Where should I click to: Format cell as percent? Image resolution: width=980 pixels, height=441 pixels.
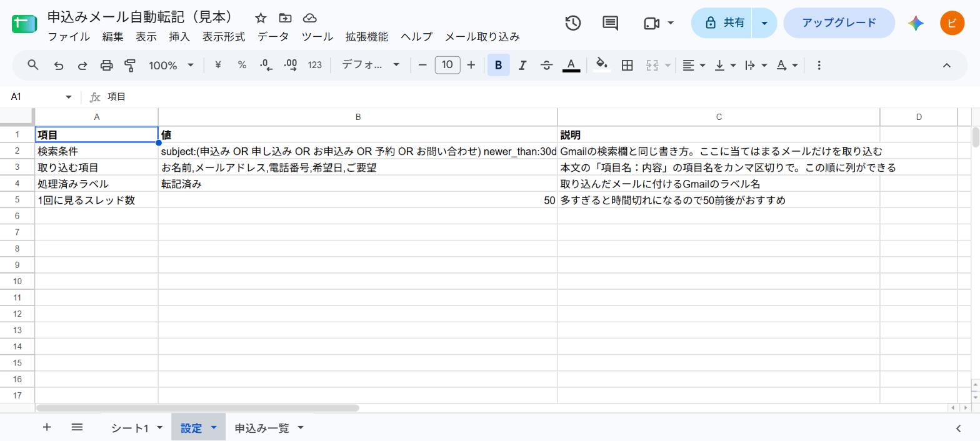(x=242, y=65)
